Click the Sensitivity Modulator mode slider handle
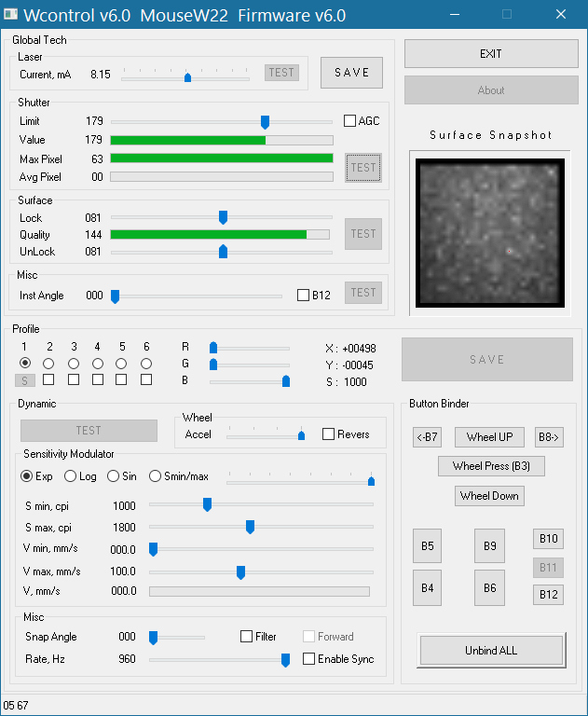The height and width of the screenshot is (716, 588). pyautogui.click(x=371, y=481)
